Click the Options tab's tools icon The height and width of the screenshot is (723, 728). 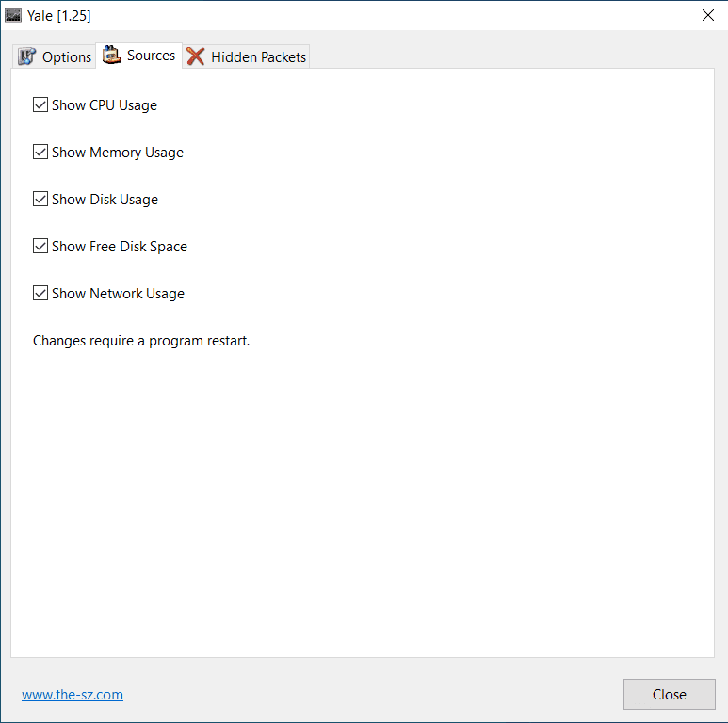click(x=26, y=56)
